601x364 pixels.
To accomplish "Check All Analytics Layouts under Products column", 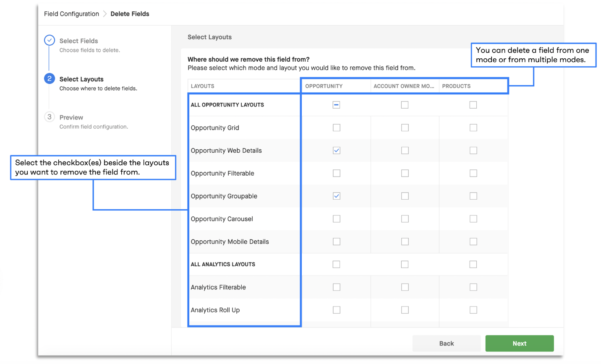I will point(473,264).
